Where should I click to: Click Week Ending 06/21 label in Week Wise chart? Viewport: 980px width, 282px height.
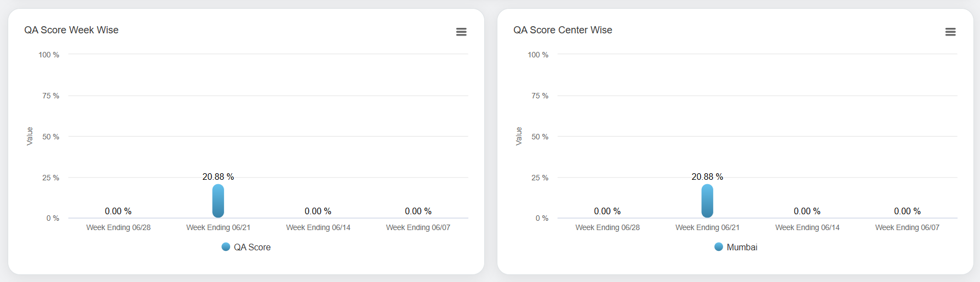[x=218, y=227]
